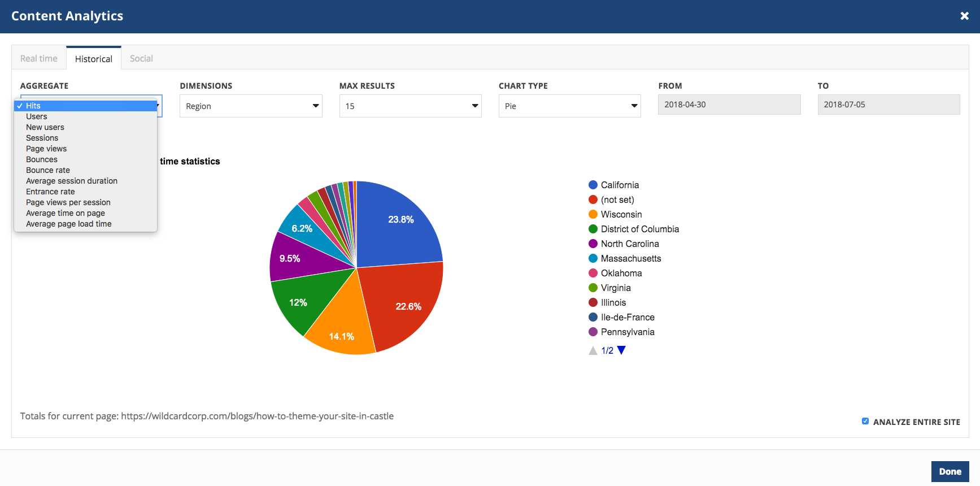The width and height of the screenshot is (980, 486).
Task: Click North Carolina legend label
Action: pos(630,244)
